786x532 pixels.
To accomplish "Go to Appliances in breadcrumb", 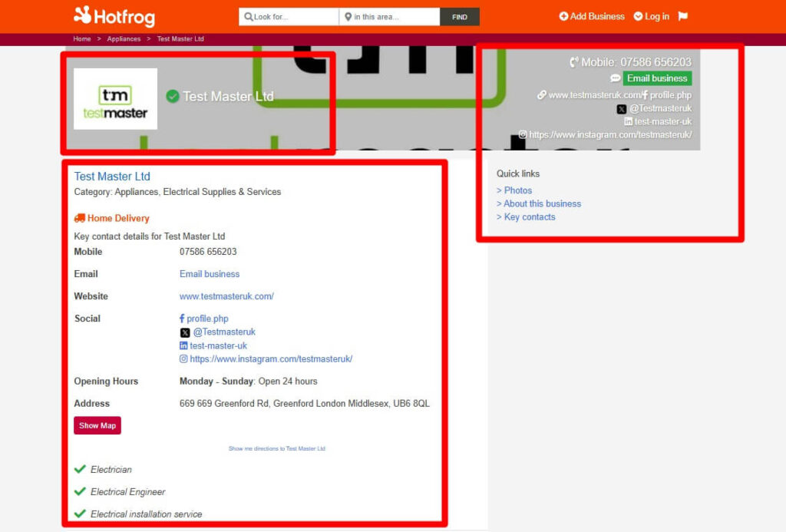I will pyautogui.click(x=124, y=38).
